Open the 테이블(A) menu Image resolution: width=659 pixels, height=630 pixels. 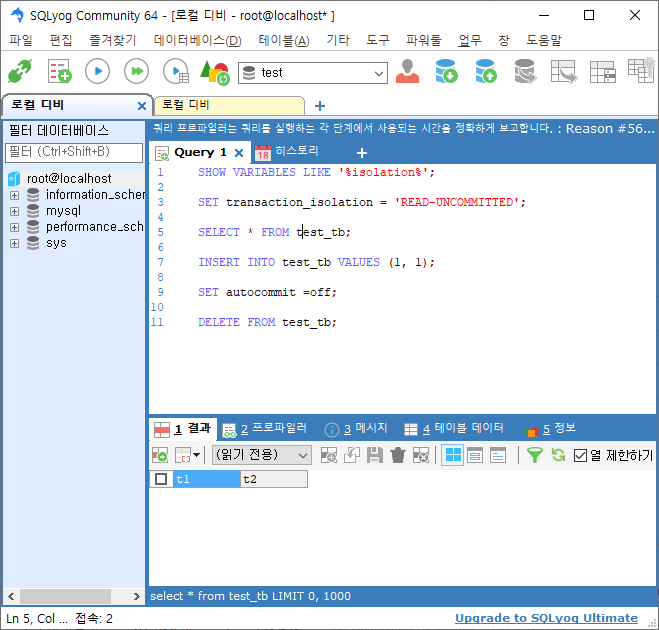(x=284, y=40)
